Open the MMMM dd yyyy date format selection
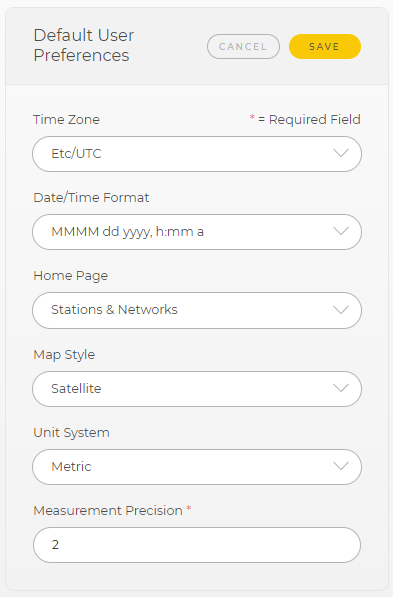Image resolution: width=393 pixels, height=597 pixels. pyautogui.click(x=197, y=232)
